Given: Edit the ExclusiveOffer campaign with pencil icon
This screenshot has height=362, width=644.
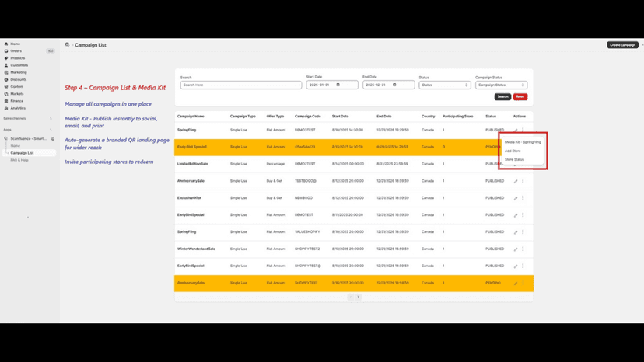Looking at the screenshot, I should (516, 198).
